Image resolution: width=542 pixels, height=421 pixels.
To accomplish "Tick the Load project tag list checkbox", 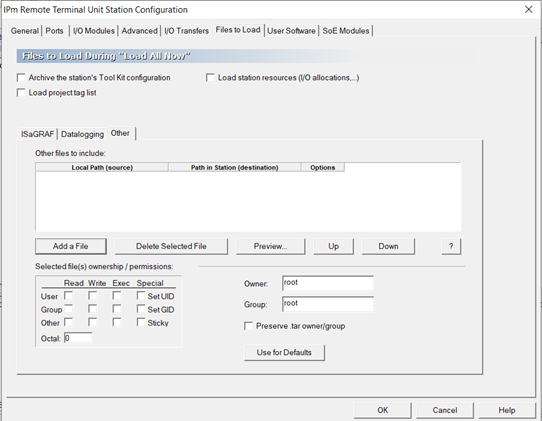I will coord(21,93).
